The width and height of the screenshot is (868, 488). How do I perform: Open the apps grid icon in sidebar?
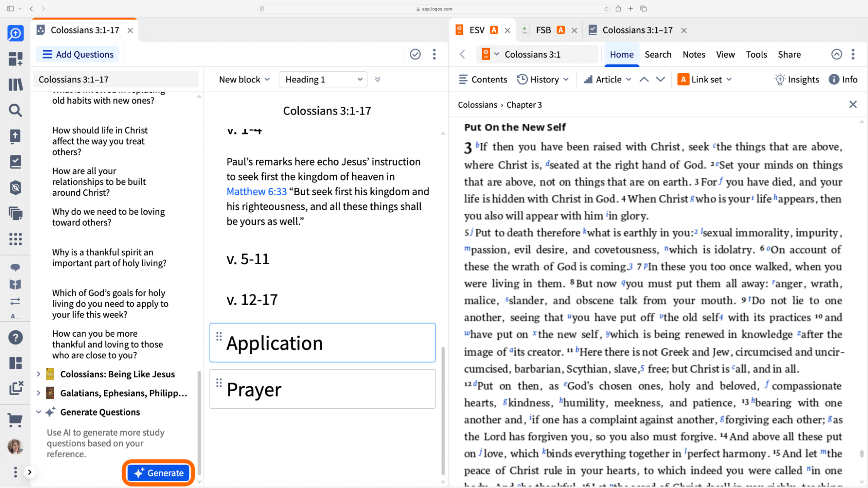(16, 239)
